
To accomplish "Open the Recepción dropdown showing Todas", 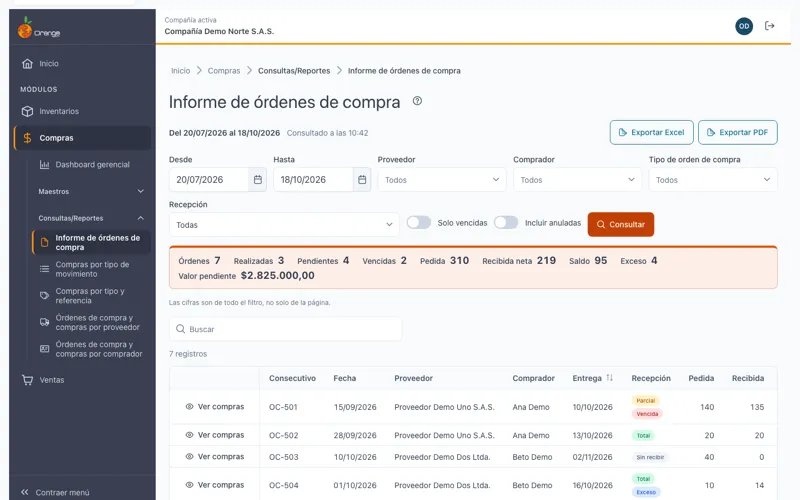I will tap(284, 224).
